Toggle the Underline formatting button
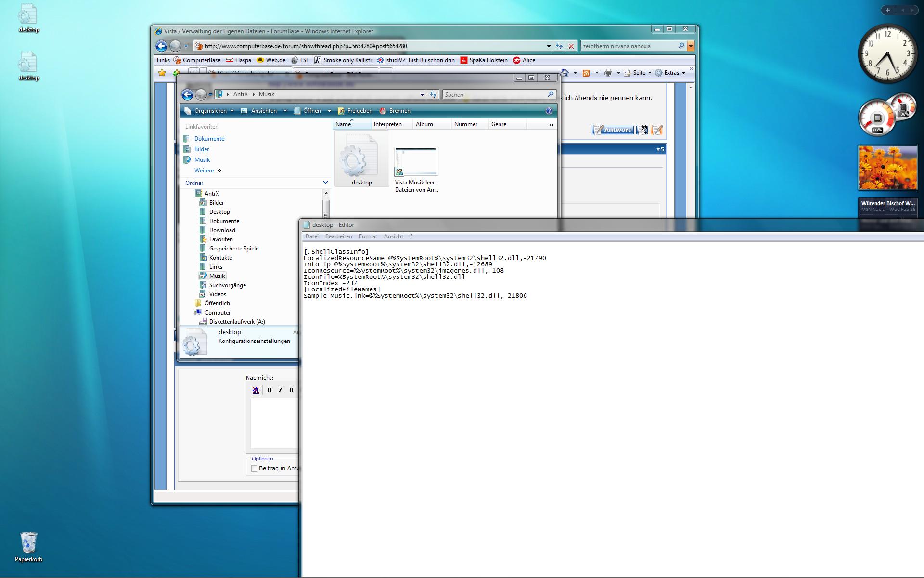Viewport: 924px width, 578px height. [291, 390]
